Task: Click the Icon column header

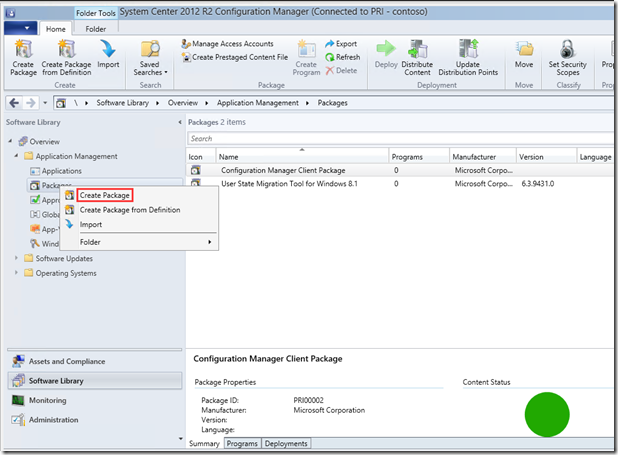Action: (201, 157)
